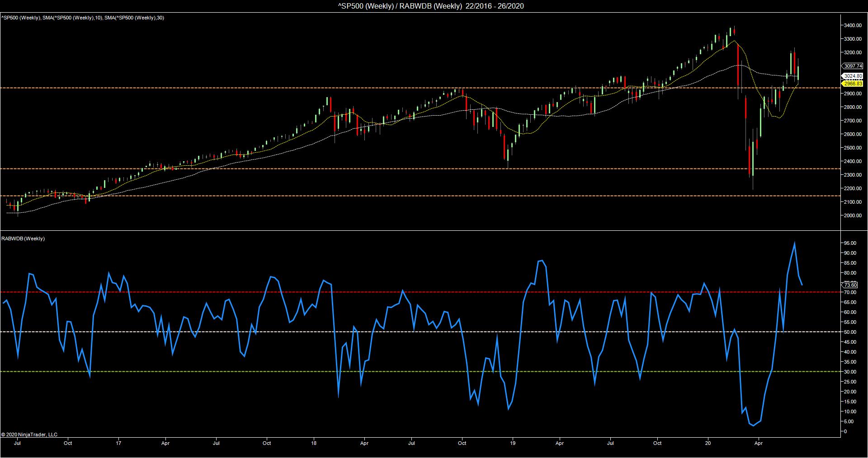Click the 3024.80 SMA value marker
The image size is (868, 458).
pyautogui.click(x=853, y=76)
